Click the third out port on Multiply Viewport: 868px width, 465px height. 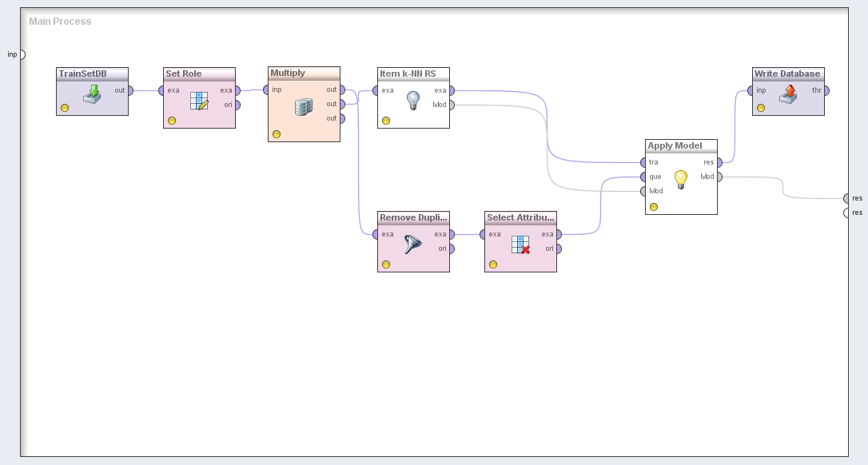pos(342,118)
